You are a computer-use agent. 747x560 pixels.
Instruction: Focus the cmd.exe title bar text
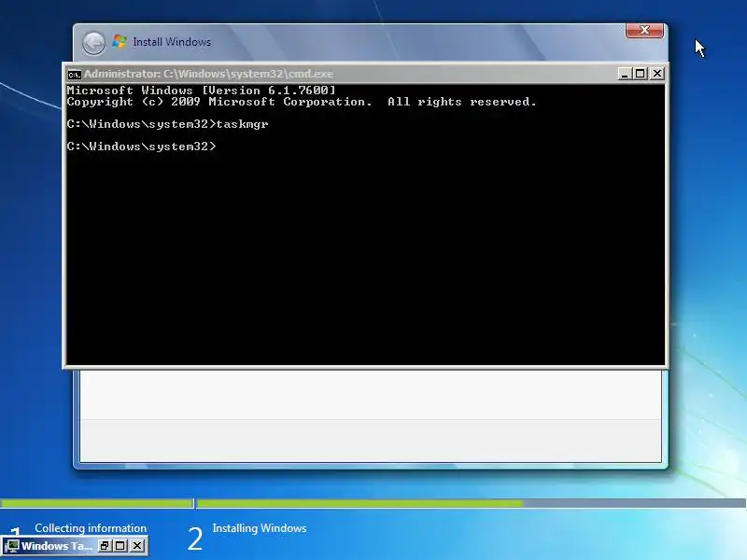click(208, 74)
